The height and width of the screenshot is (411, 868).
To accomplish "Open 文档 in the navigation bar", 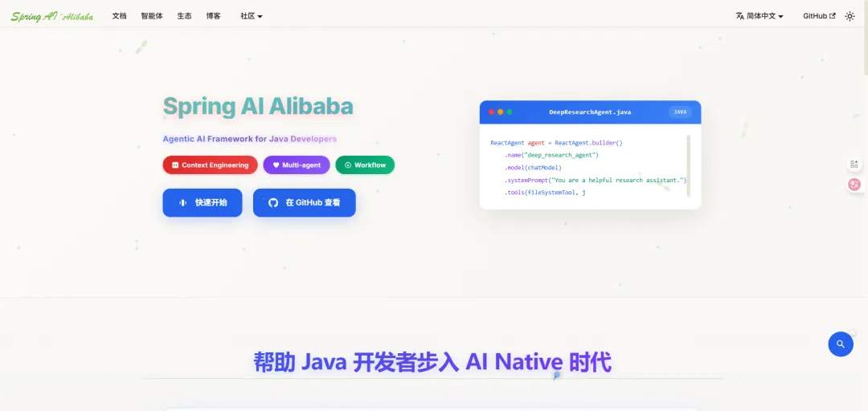I will tap(120, 16).
